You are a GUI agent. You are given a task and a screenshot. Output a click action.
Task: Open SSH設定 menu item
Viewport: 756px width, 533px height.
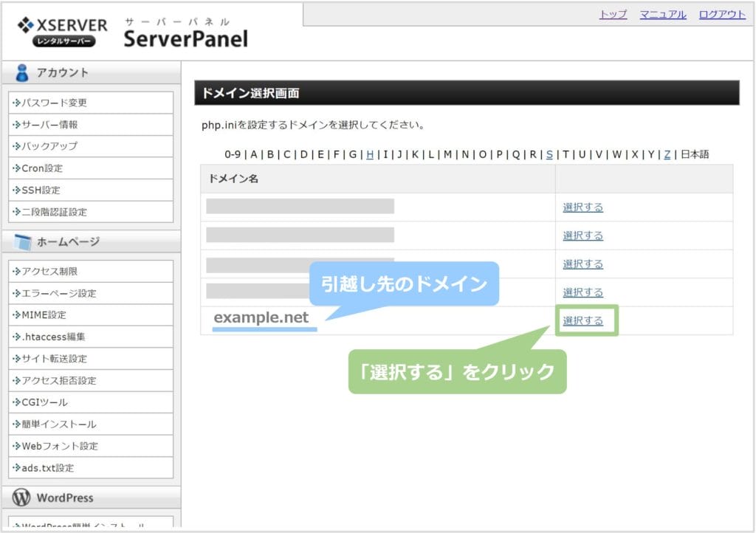click(91, 190)
